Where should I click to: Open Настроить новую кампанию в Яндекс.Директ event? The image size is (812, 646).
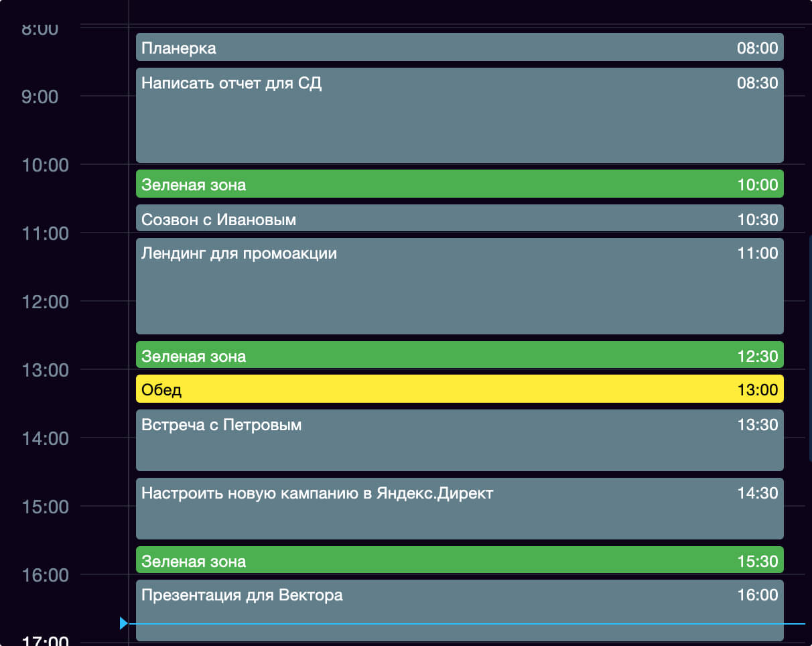[460, 509]
